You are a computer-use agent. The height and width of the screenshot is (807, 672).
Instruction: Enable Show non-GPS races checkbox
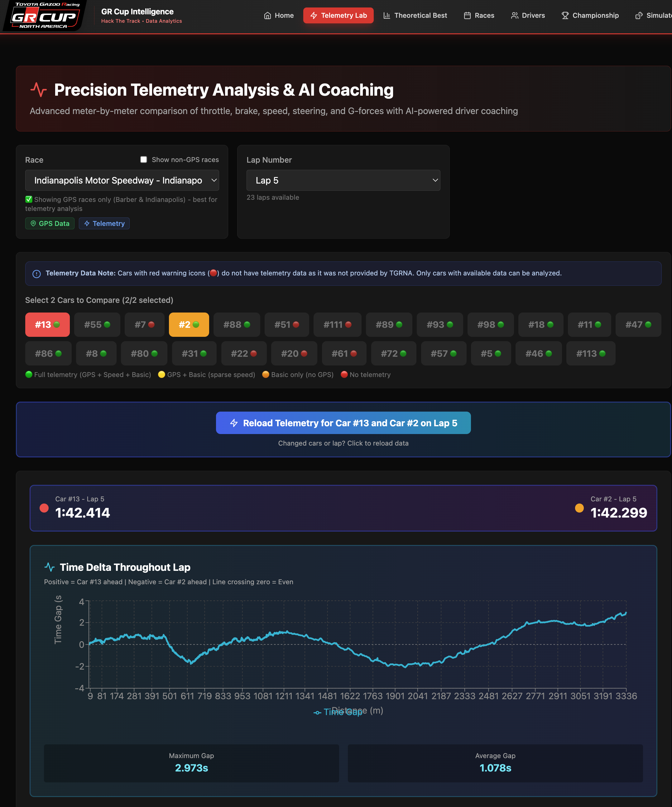coord(143,160)
